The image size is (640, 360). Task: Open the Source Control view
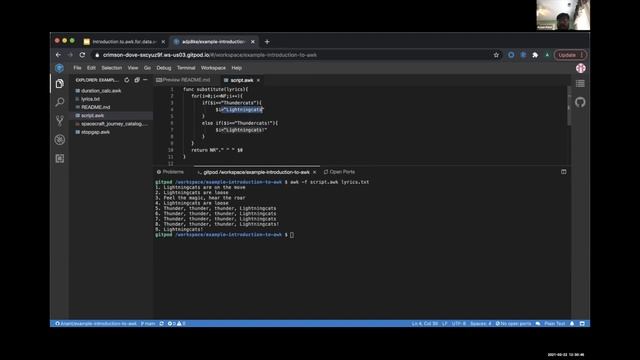click(x=60, y=121)
